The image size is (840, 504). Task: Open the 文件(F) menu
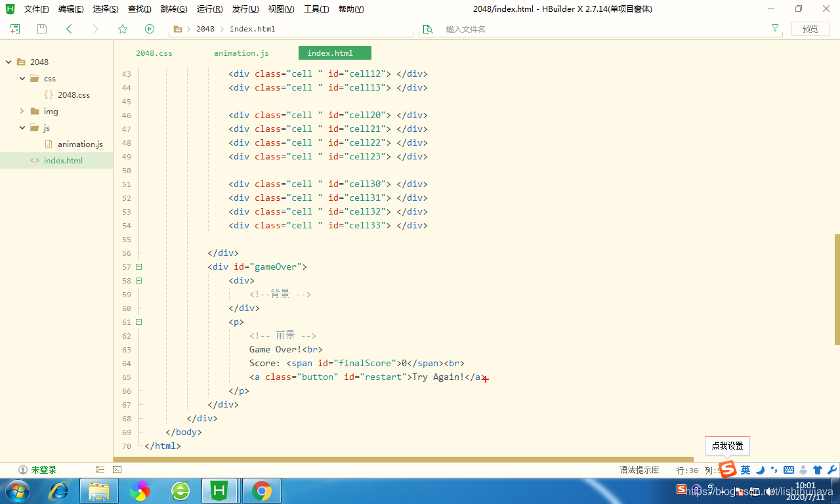36,9
